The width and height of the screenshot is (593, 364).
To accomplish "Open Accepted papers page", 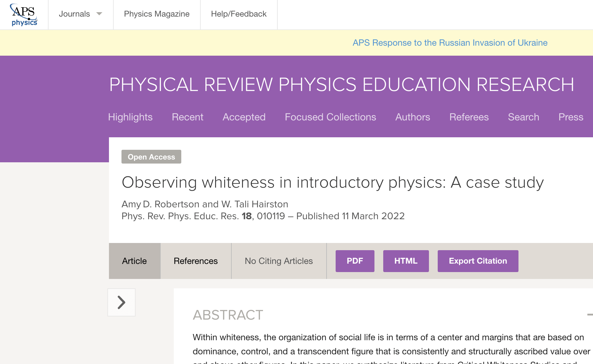I will [244, 117].
